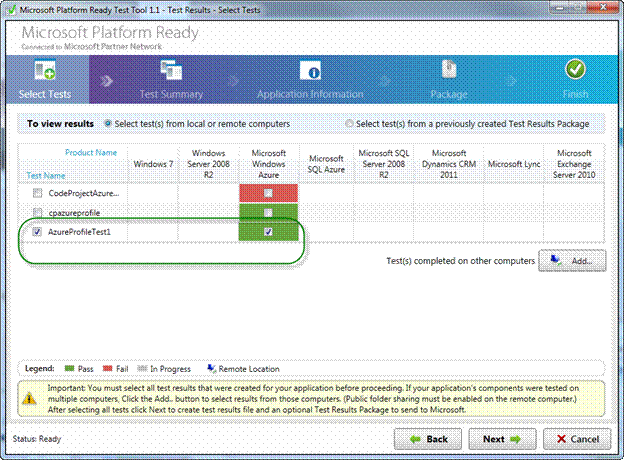Toggle CodeProjectAzure red Windows Azure checkbox
Image resolution: width=624 pixels, height=460 pixels.
(x=269, y=193)
